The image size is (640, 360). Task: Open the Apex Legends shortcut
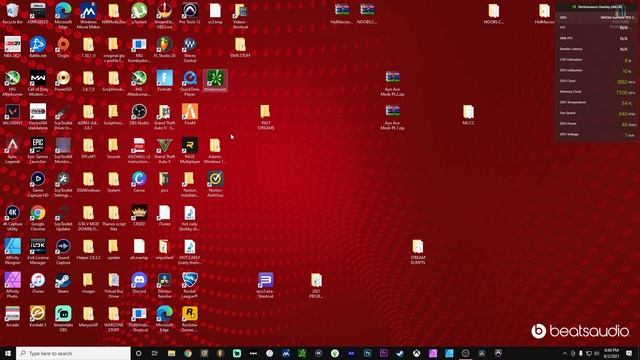pyautogui.click(x=12, y=151)
